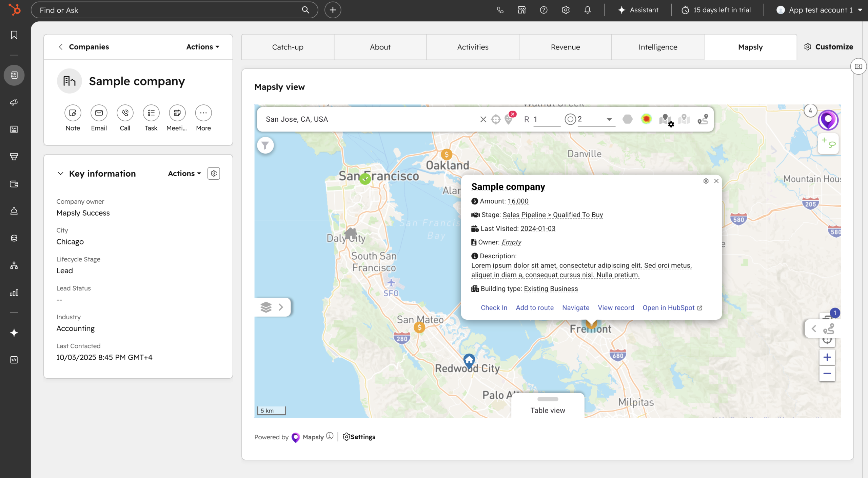Click the locate crosshair icon in map search bar

coord(496,119)
